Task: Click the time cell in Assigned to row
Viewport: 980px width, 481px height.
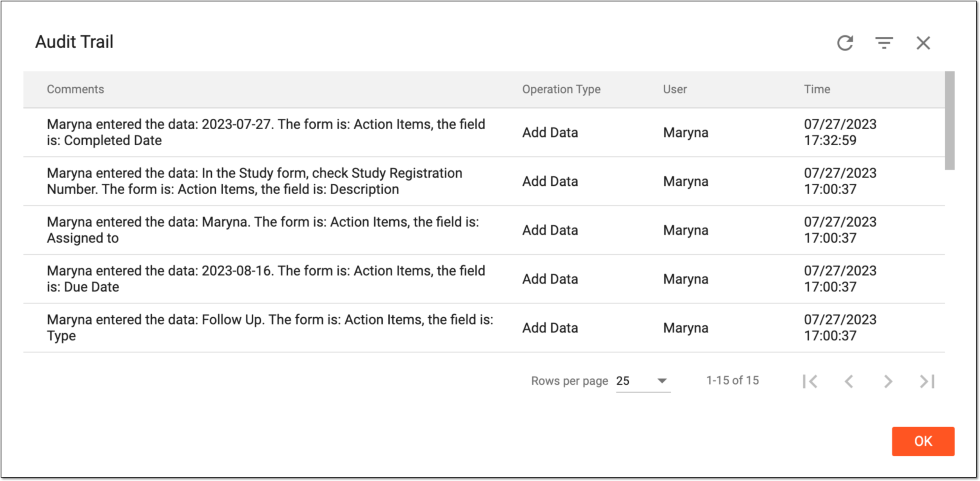Action: tap(840, 230)
